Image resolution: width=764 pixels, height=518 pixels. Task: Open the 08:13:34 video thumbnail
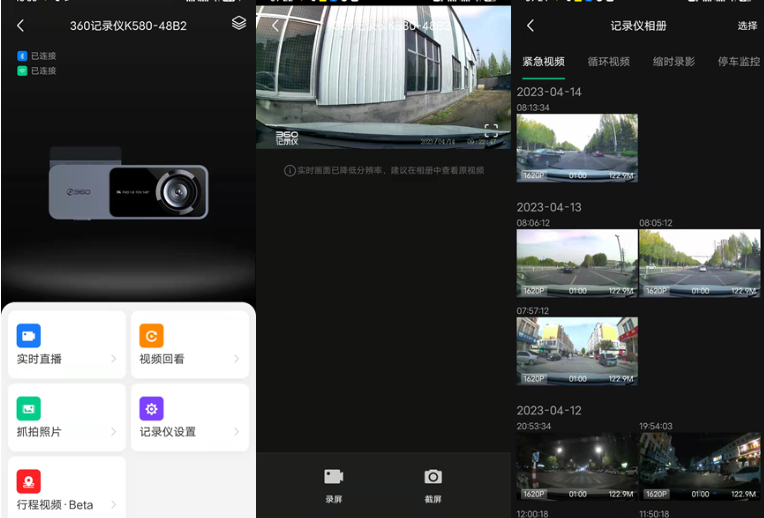577,148
